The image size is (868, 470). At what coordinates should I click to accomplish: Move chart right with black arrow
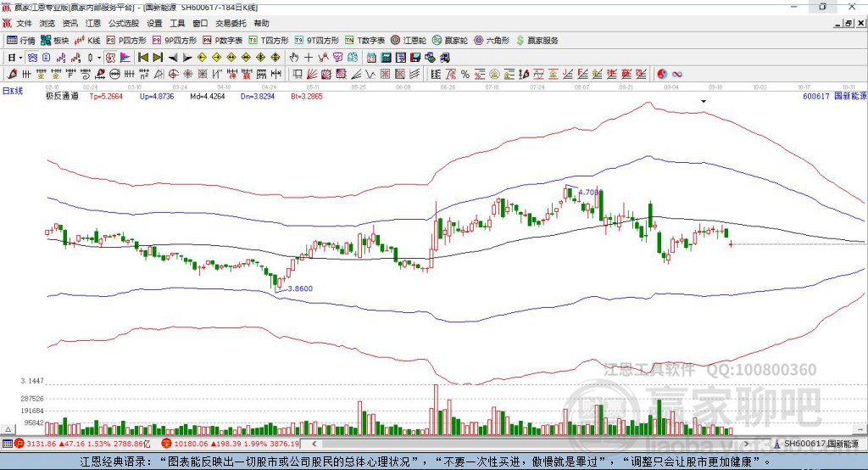187,58
